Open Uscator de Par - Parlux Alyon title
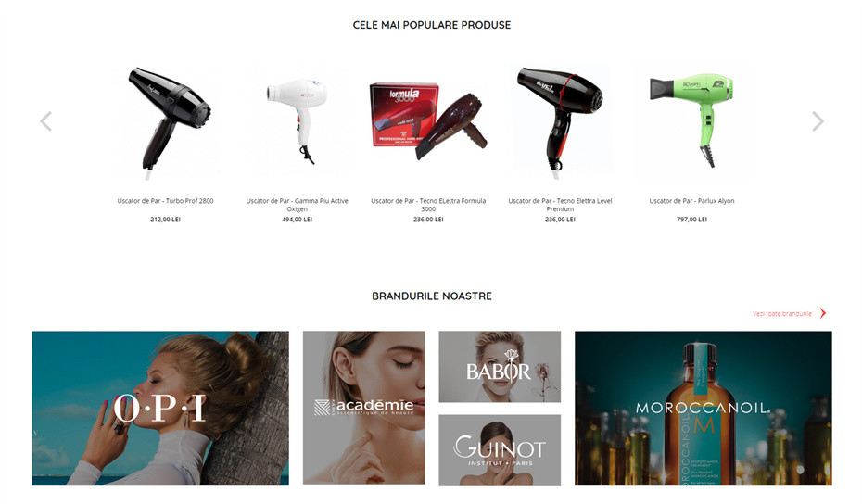 point(691,201)
